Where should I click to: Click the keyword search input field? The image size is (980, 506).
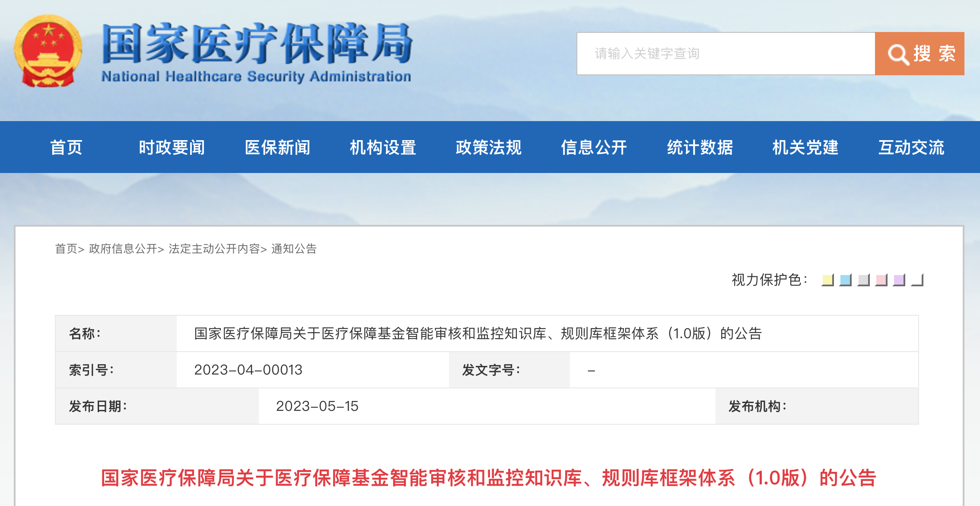(x=726, y=54)
